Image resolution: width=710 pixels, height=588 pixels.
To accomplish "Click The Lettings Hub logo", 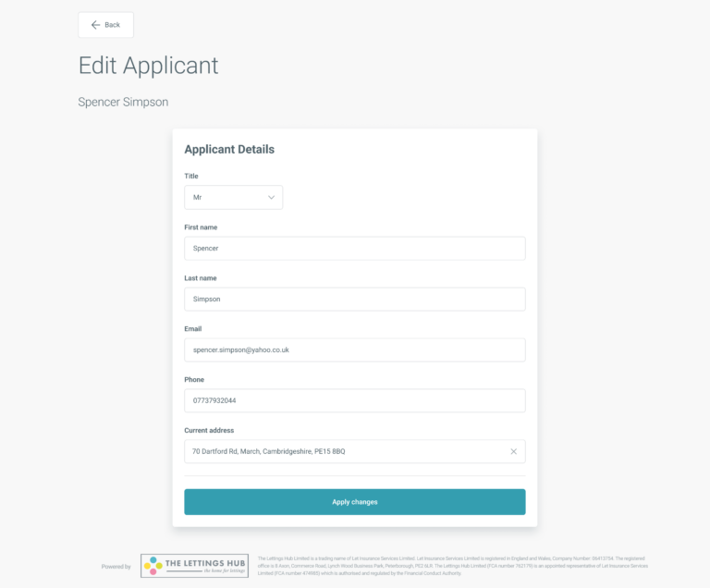I will [x=194, y=566].
